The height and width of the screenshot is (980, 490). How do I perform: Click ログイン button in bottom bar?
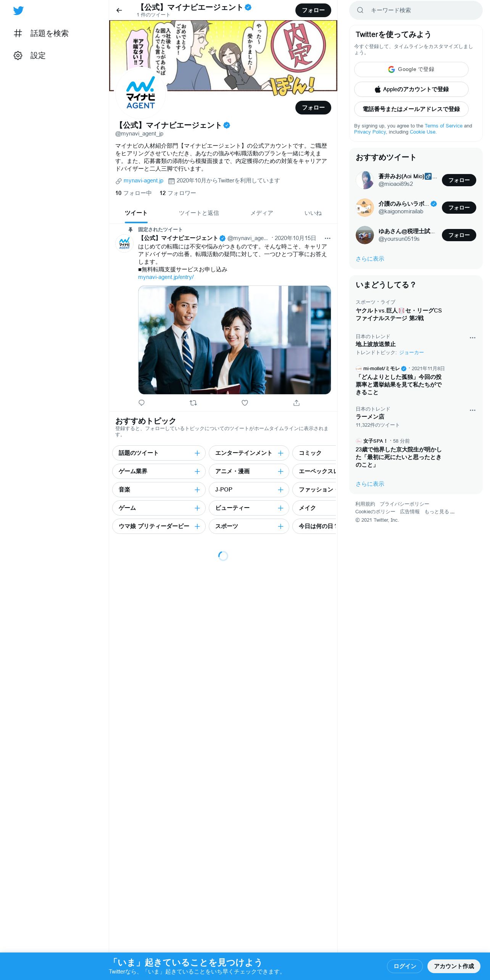tap(405, 966)
